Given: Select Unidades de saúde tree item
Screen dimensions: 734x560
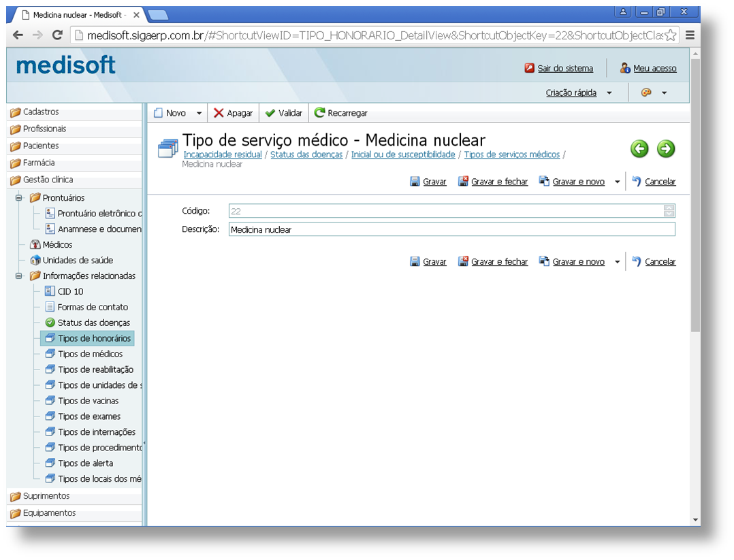Looking at the screenshot, I should coord(71,260).
